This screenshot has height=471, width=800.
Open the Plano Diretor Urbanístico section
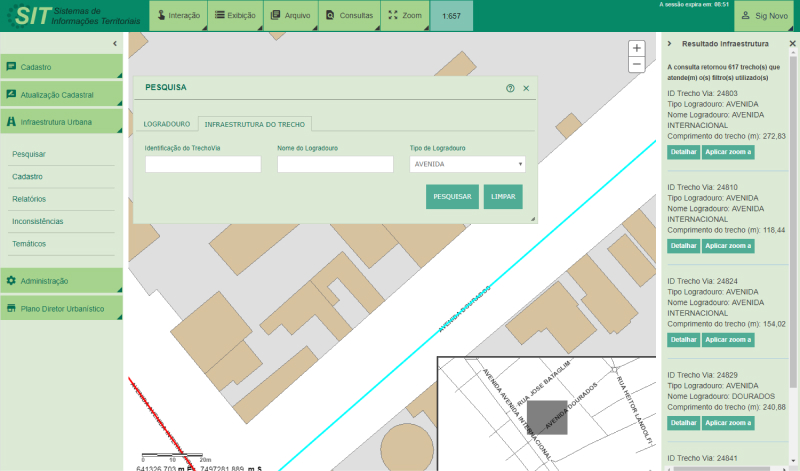(62, 309)
